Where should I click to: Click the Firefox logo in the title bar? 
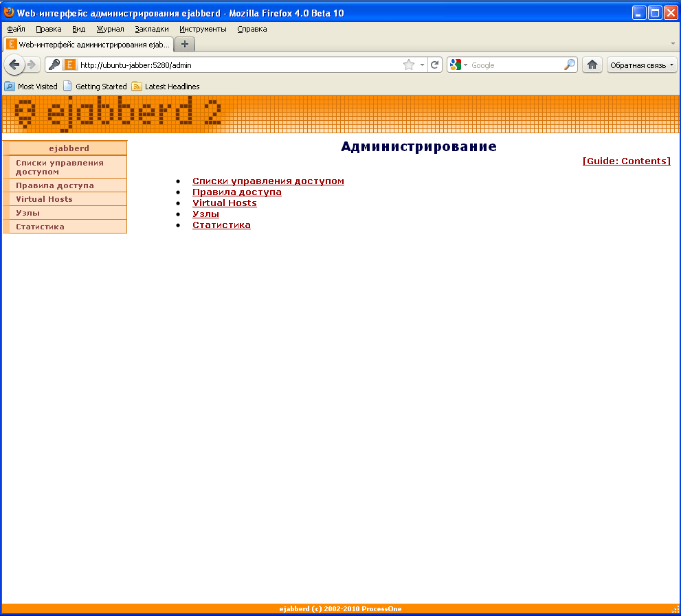tap(9, 12)
